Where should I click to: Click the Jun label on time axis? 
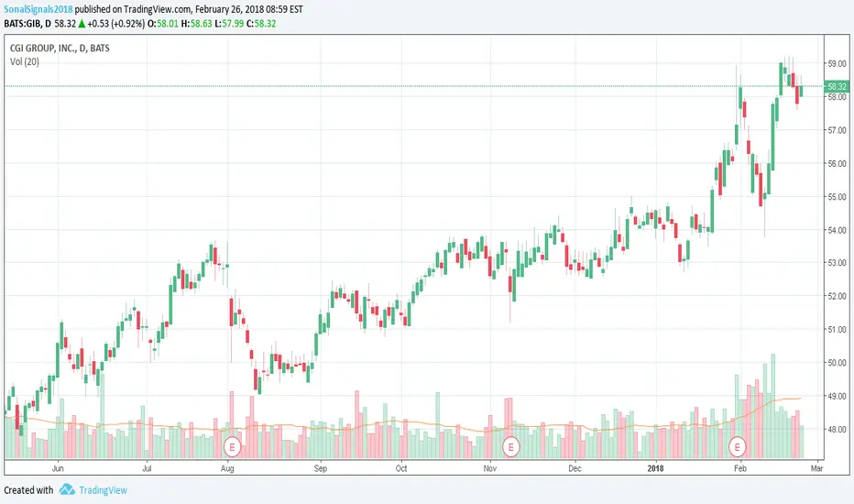point(58,468)
